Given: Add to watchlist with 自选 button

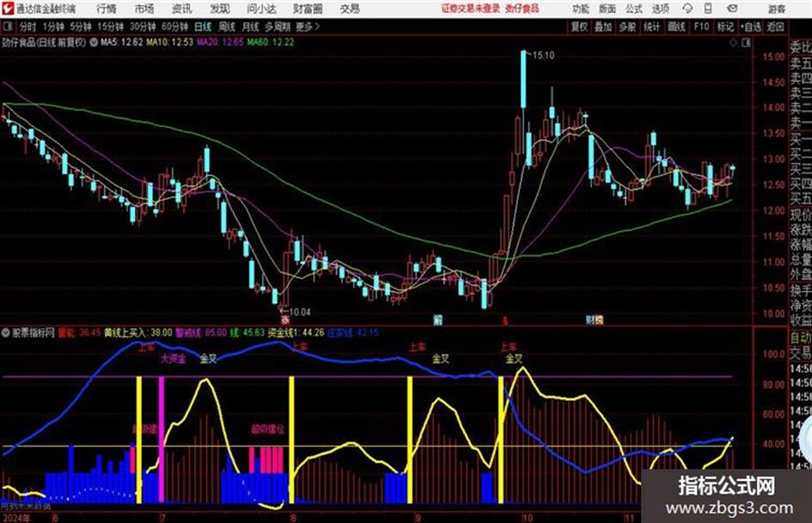Looking at the screenshot, I should [x=750, y=27].
